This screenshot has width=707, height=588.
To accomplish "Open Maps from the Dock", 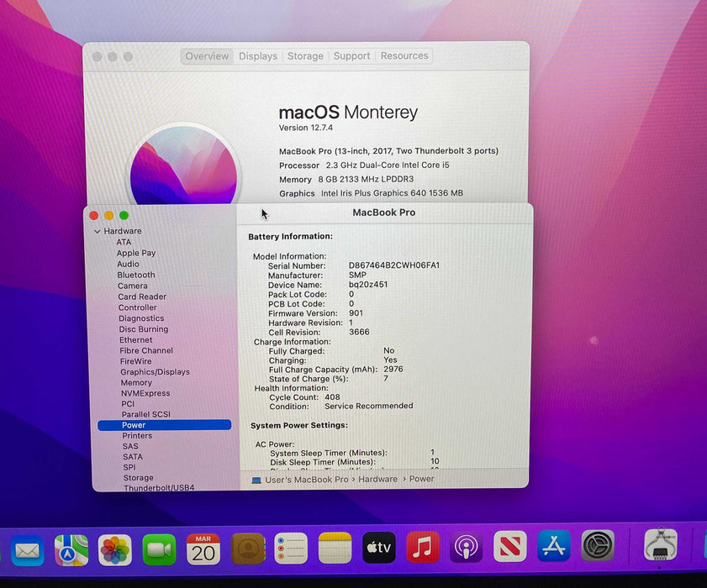I will [x=71, y=549].
